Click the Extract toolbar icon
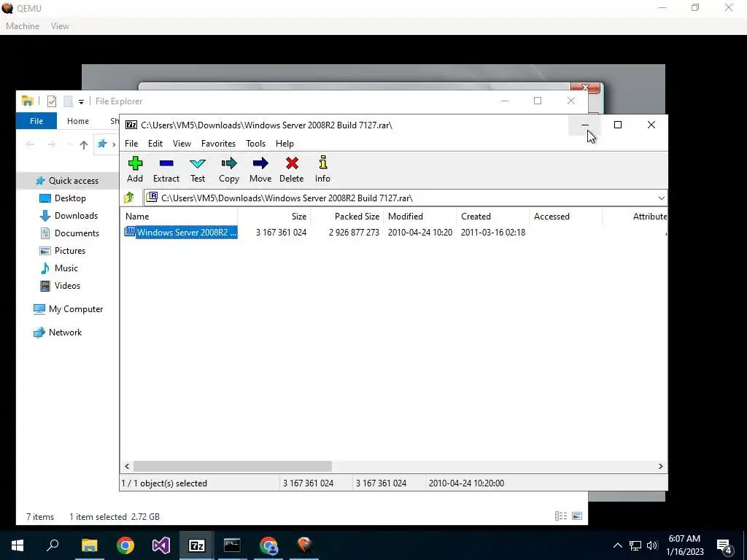Image resolution: width=747 pixels, height=560 pixels. click(166, 163)
